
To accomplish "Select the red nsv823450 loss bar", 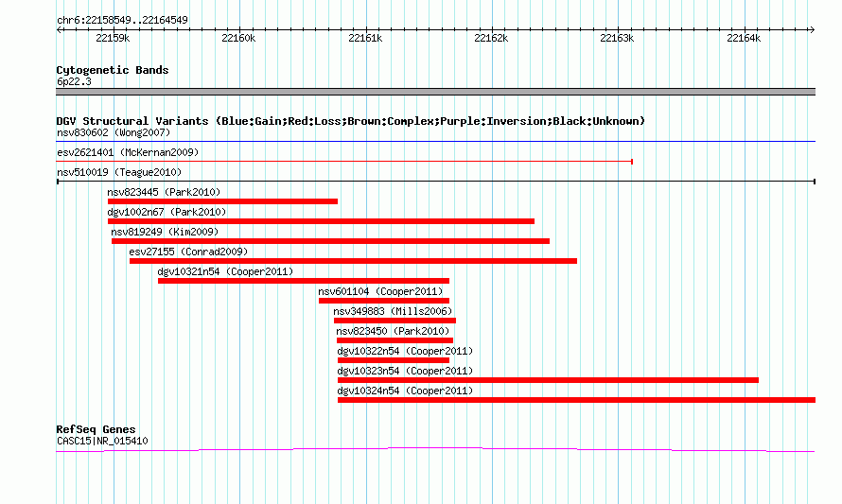I will point(395,340).
